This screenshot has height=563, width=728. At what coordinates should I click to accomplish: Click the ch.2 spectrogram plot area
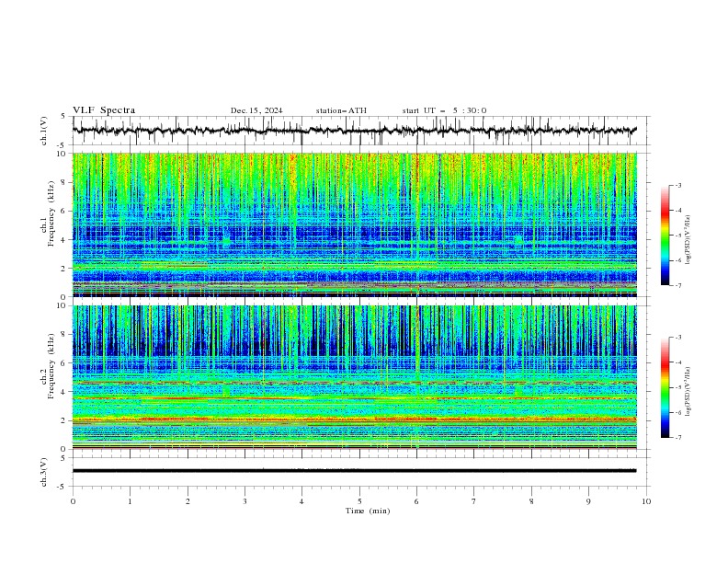tap(354, 377)
